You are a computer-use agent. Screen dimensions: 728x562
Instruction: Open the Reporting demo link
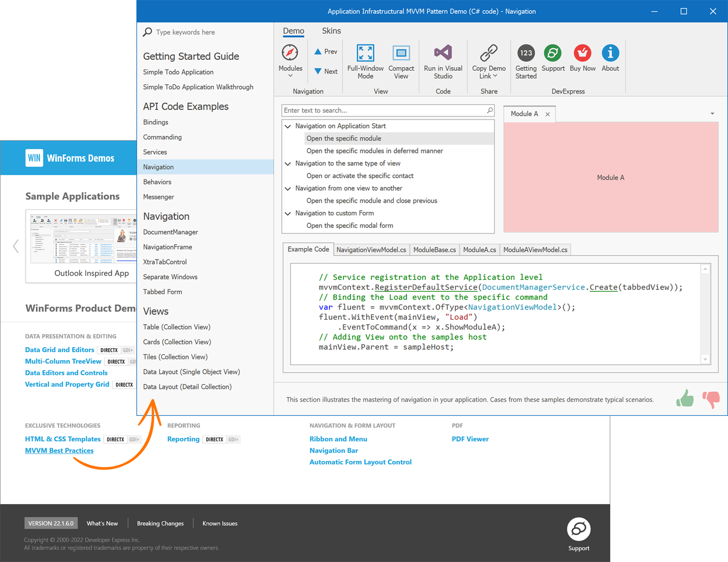183,439
